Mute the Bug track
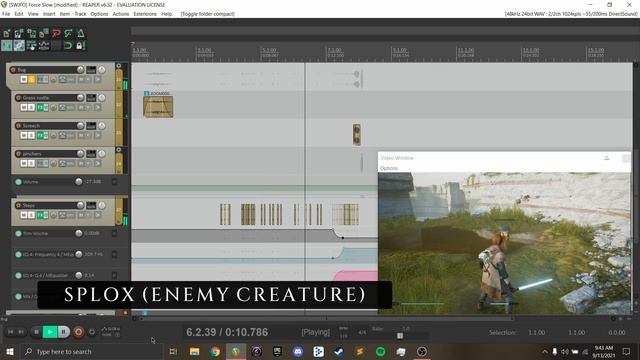The height and width of the screenshot is (360, 640). 24,79
